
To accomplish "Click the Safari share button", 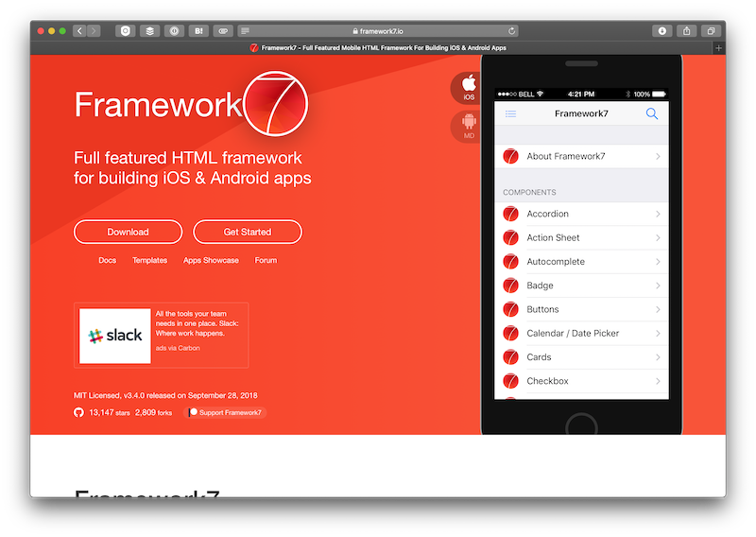I will (687, 31).
